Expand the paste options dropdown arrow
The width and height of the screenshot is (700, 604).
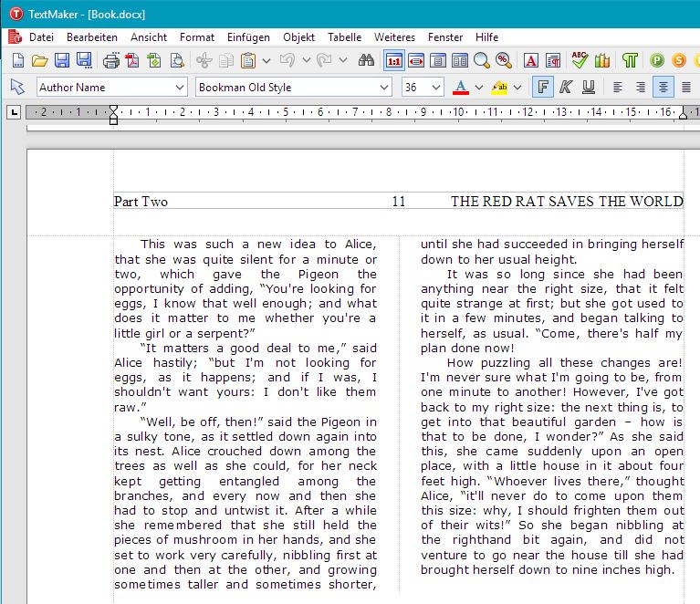pos(266,60)
